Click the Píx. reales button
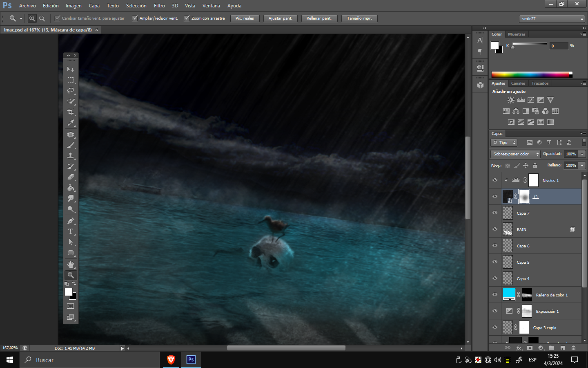The height and width of the screenshot is (368, 588). pos(245,18)
